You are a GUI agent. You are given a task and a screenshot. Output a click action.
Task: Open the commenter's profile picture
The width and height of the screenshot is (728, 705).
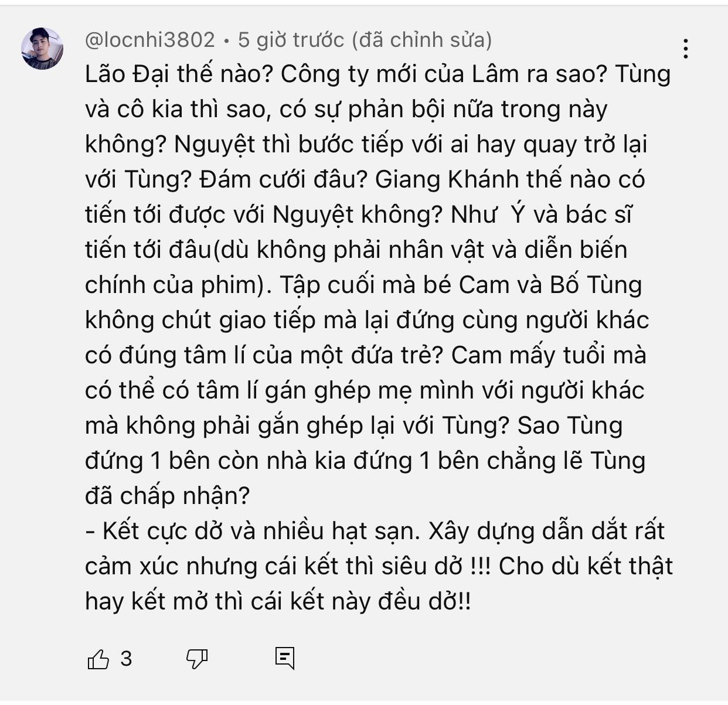(x=42, y=49)
